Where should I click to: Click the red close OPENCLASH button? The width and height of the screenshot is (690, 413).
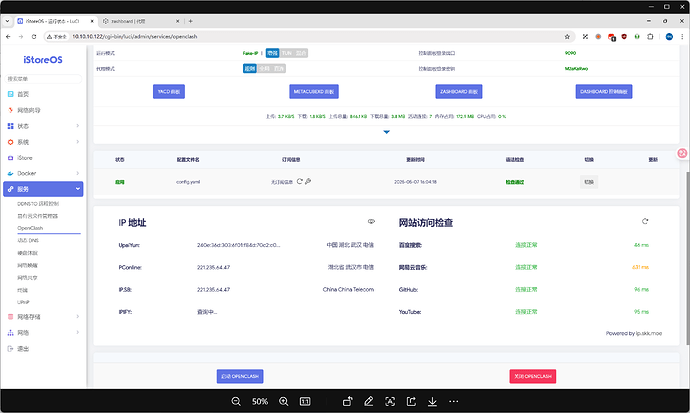point(533,376)
